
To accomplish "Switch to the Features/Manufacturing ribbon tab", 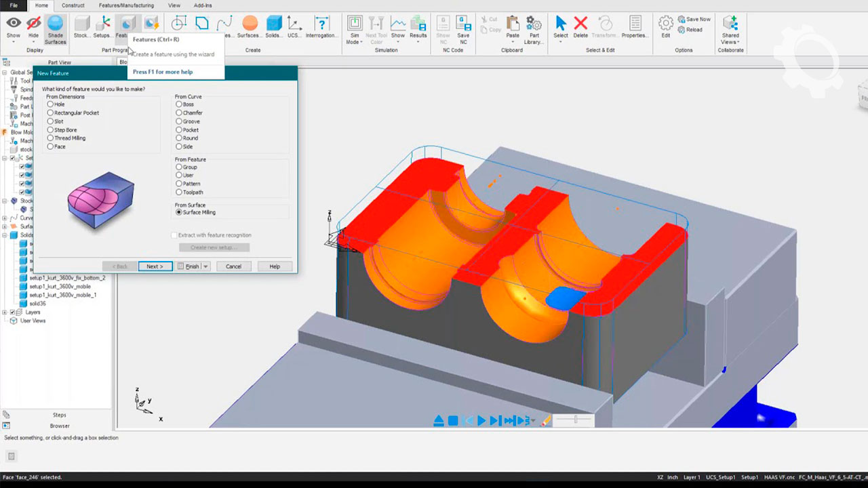I will coord(126,5).
